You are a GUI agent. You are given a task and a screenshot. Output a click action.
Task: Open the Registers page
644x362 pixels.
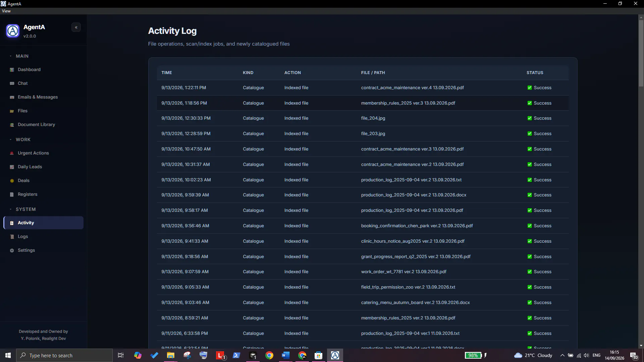coord(43,194)
